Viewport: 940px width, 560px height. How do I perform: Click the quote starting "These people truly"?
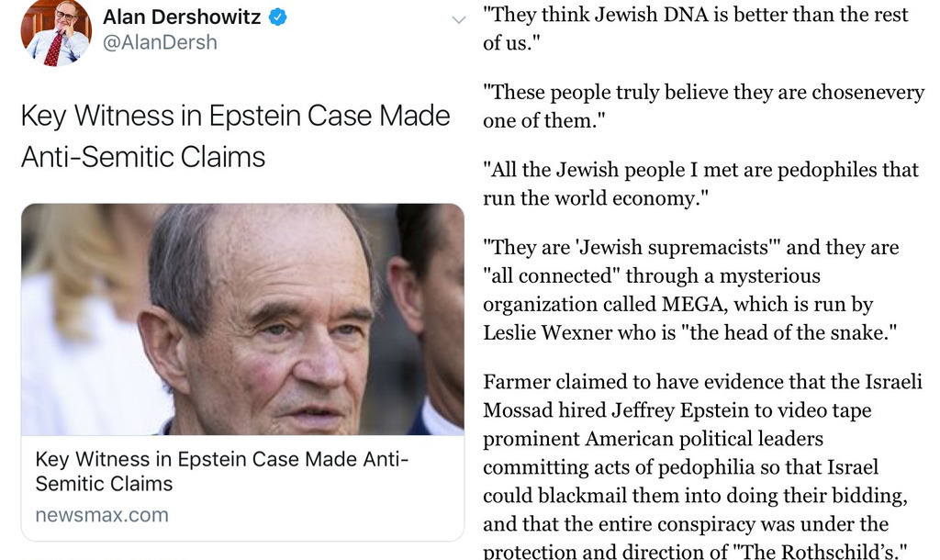pos(703,106)
